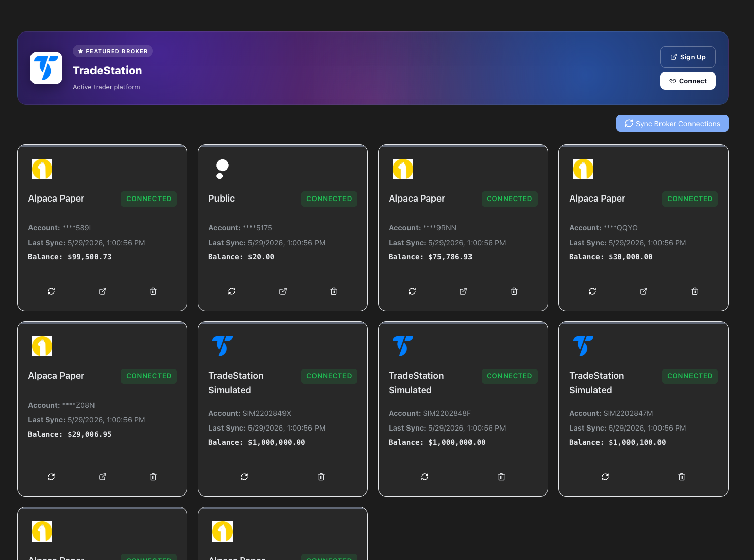Sync Broker Connections
Viewport: 754px width, 560px height.
click(672, 123)
